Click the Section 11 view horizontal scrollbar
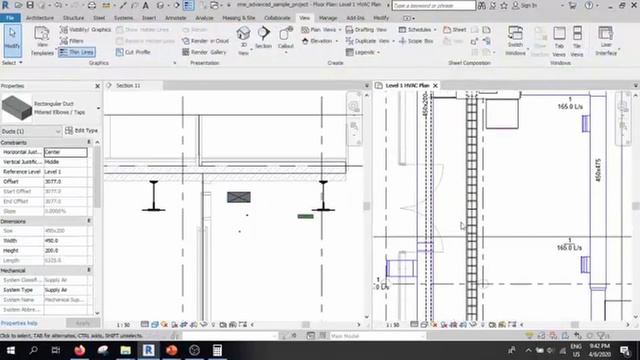This screenshot has height=360, width=640. tap(305, 324)
